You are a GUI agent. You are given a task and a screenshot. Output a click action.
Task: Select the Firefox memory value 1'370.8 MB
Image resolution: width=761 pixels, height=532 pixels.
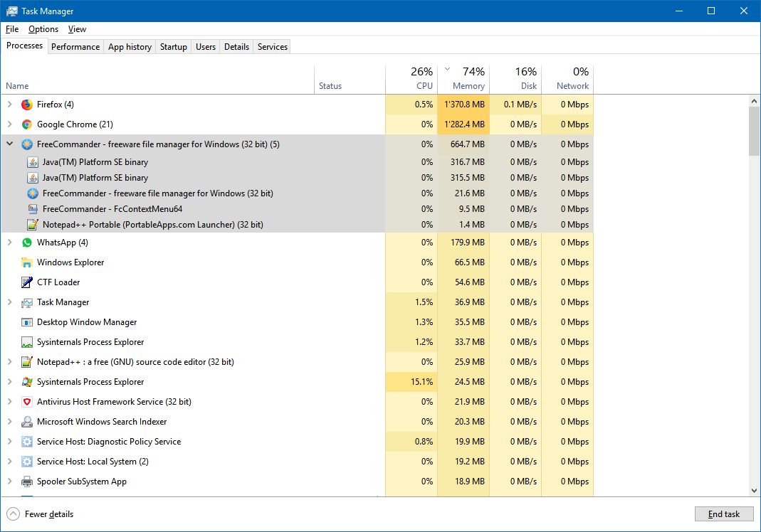point(463,105)
